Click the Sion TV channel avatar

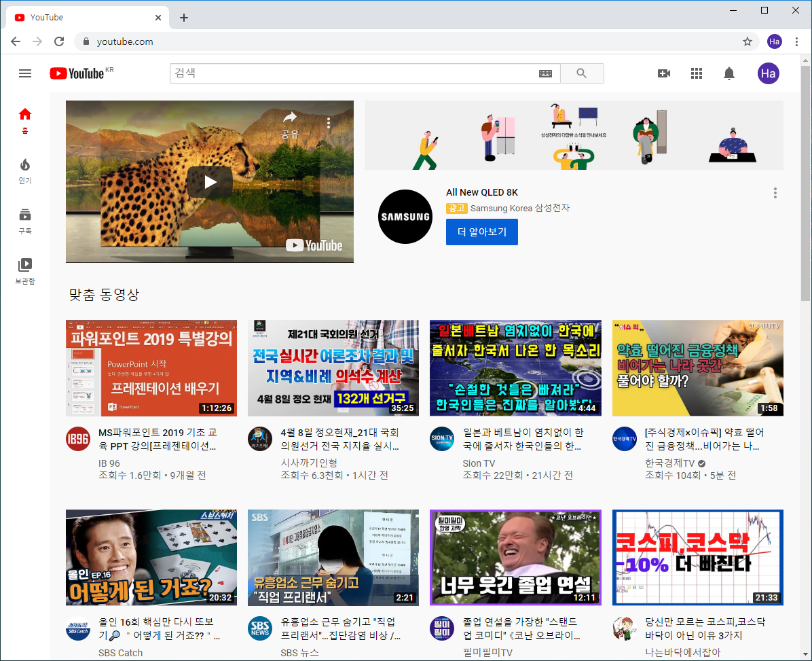click(442, 440)
